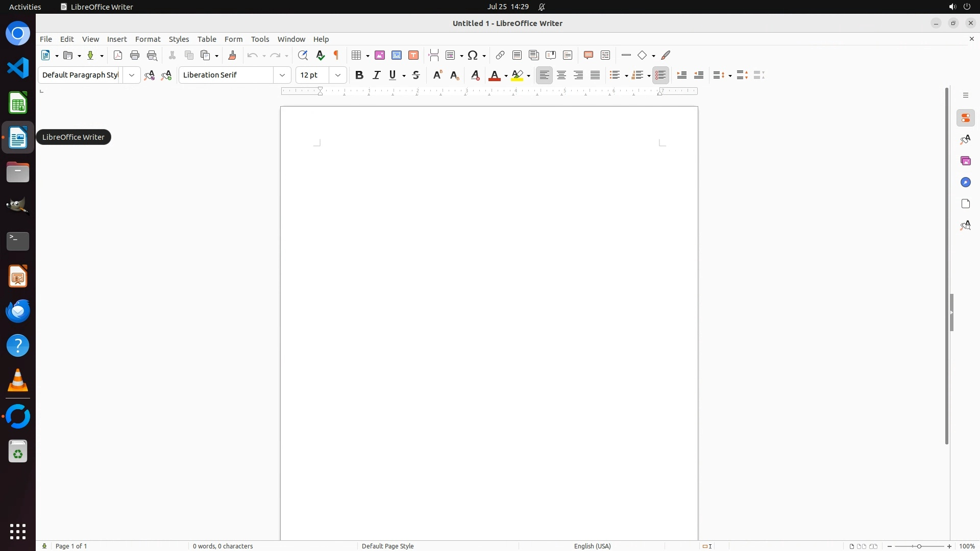This screenshot has width=980, height=551.
Task: Open the Tools menu
Action: [260, 39]
